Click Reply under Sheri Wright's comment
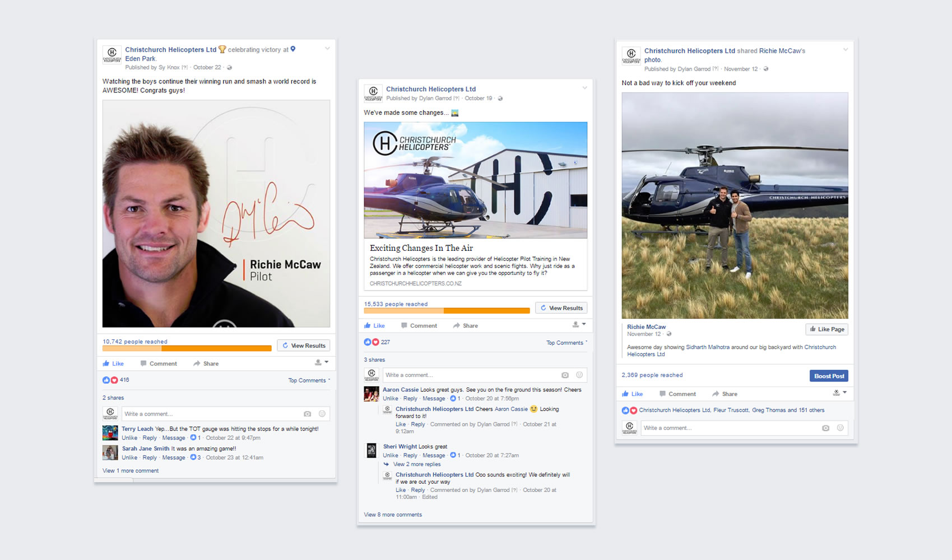 pos(410,455)
